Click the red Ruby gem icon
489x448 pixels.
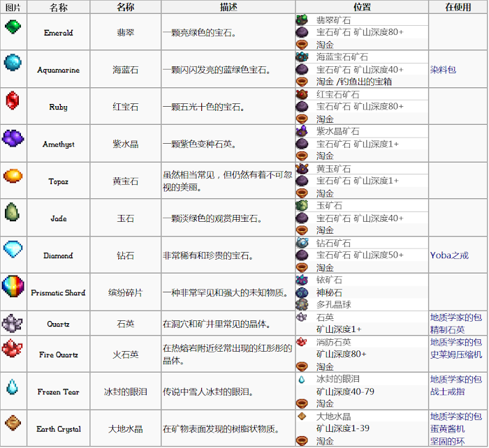(x=13, y=100)
